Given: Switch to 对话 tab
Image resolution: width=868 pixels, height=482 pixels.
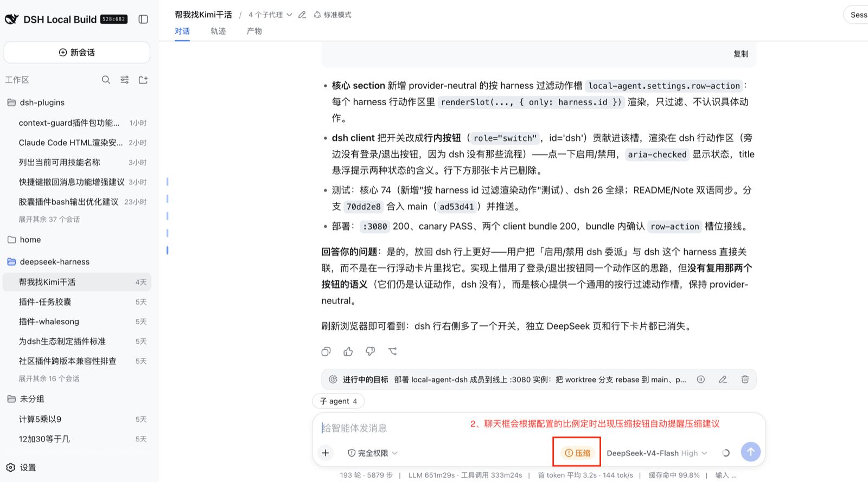Looking at the screenshot, I should pos(182,31).
